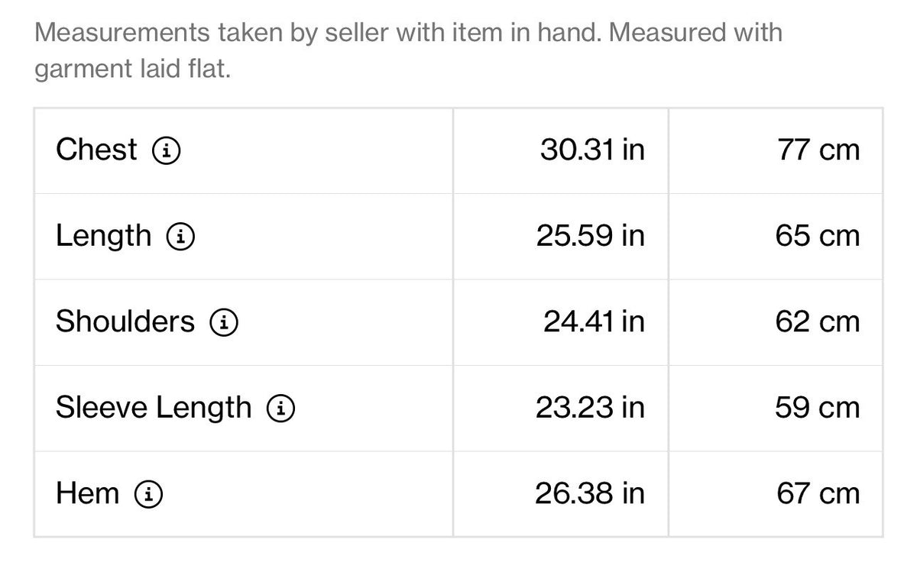
Task: Click the 59 cm sleeve value
Action: point(818,408)
